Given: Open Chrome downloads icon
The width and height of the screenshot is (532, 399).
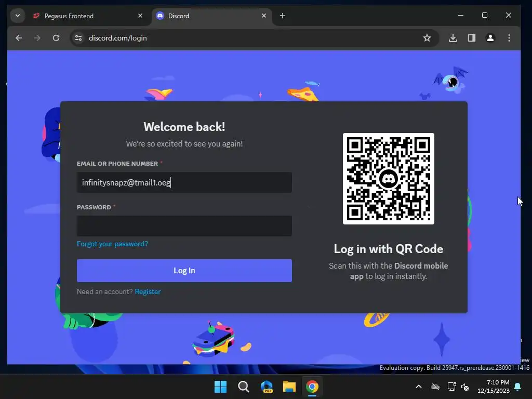Looking at the screenshot, I should [x=453, y=38].
